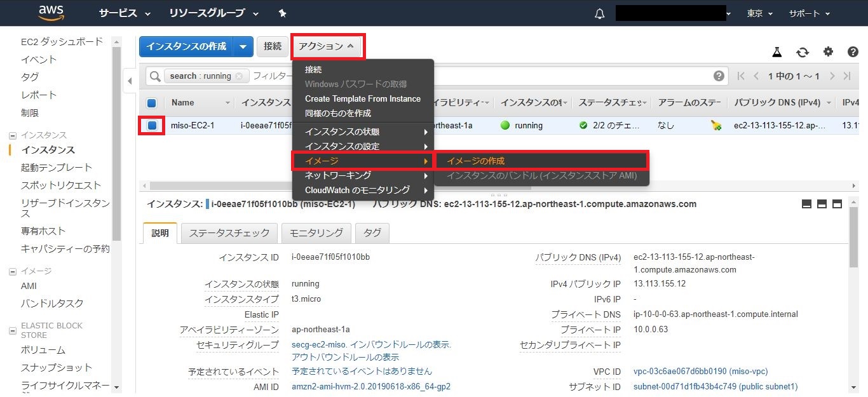Click the refresh instances icon
868x397 pixels.
click(803, 52)
